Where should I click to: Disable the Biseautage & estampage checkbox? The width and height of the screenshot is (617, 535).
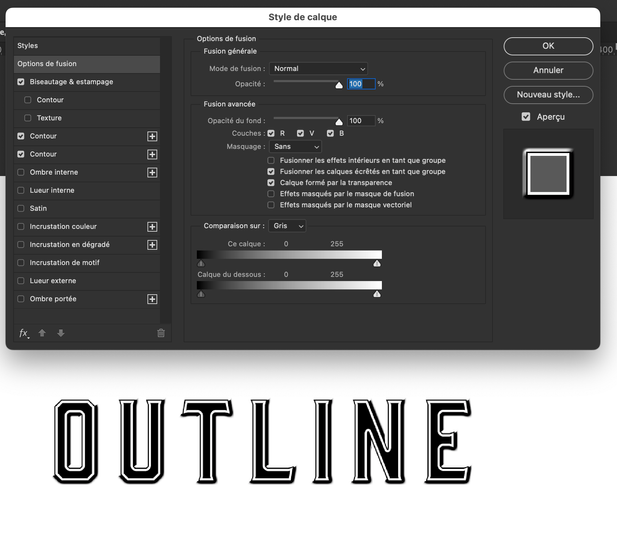point(21,82)
